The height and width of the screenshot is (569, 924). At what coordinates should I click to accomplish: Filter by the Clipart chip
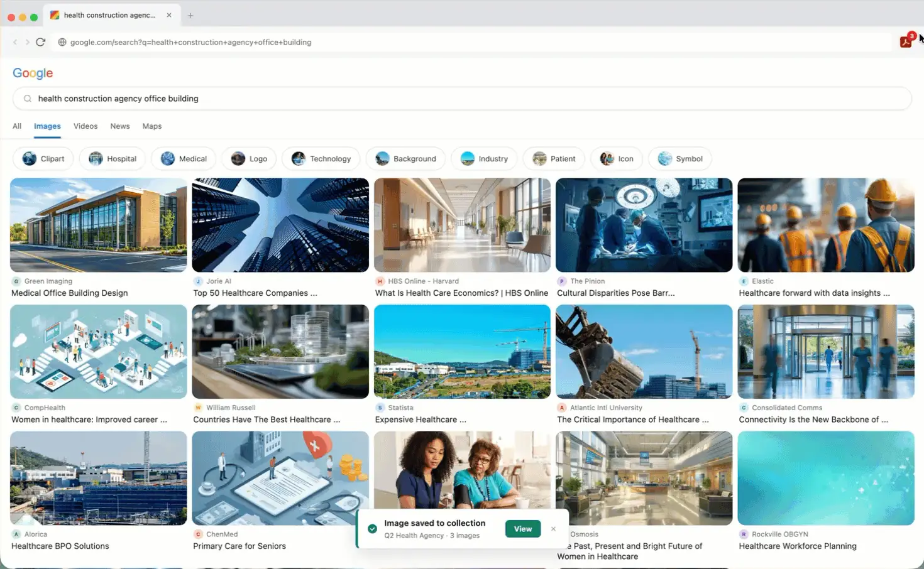point(43,159)
